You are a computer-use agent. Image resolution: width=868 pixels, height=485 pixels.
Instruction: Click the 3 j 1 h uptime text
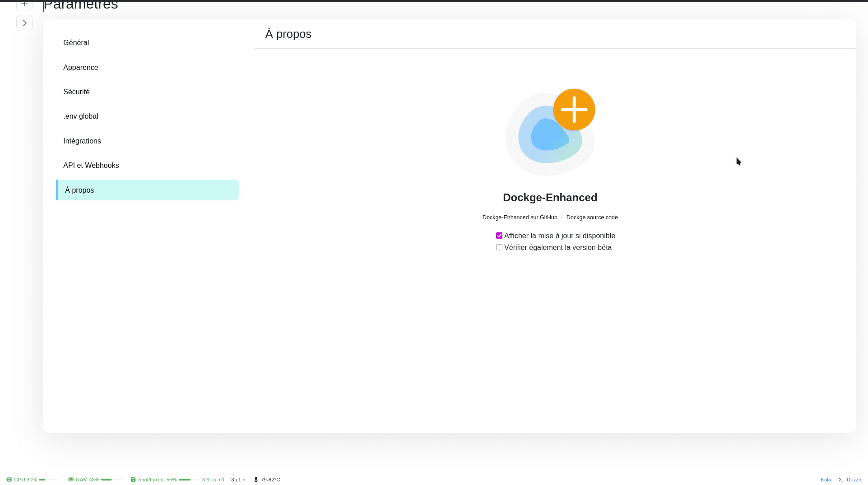pyautogui.click(x=238, y=480)
